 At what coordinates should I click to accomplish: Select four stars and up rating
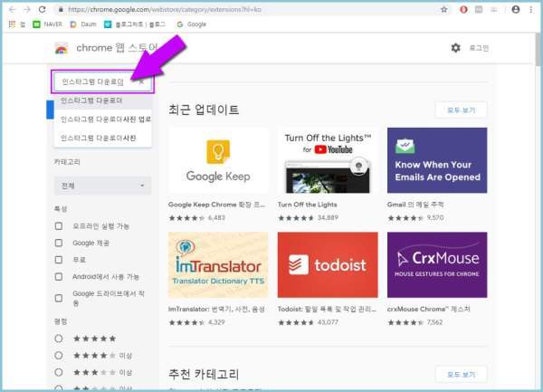[59, 356]
